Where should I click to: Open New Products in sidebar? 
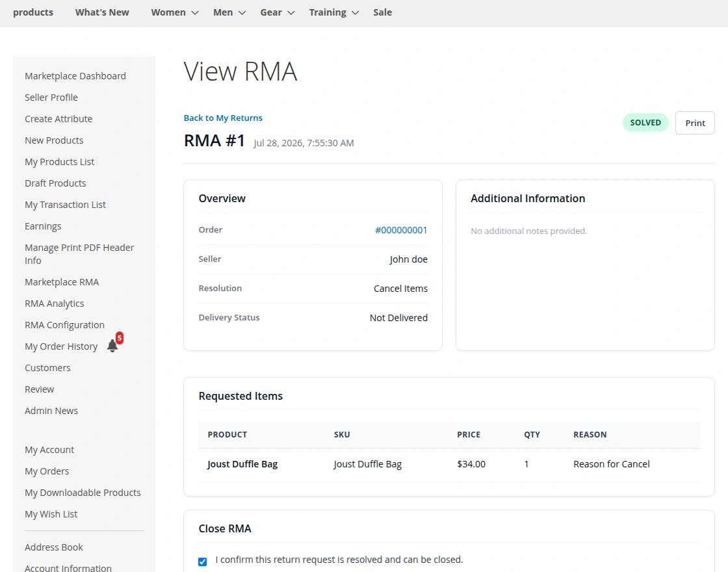pyautogui.click(x=54, y=140)
